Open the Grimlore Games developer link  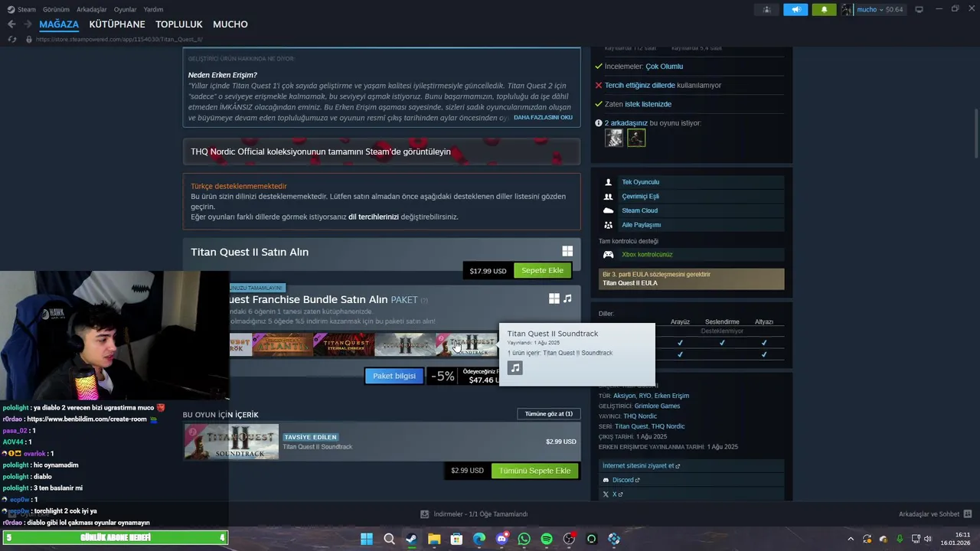click(657, 406)
